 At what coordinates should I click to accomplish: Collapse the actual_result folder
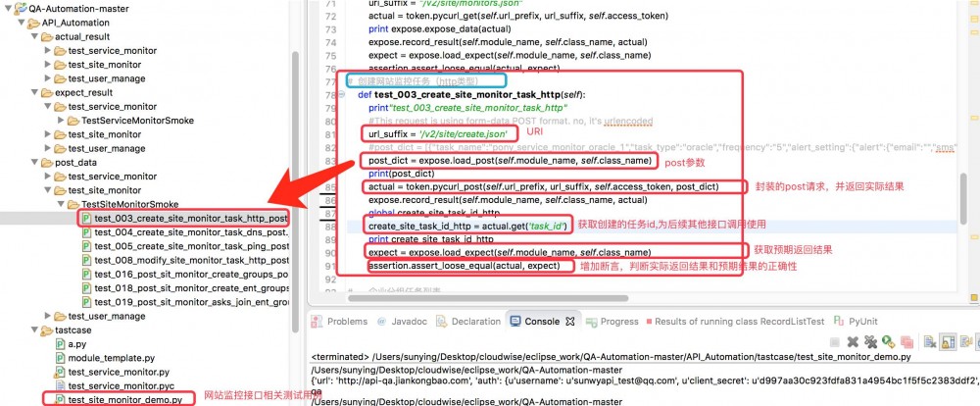pyautogui.click(x=34, y=37)
